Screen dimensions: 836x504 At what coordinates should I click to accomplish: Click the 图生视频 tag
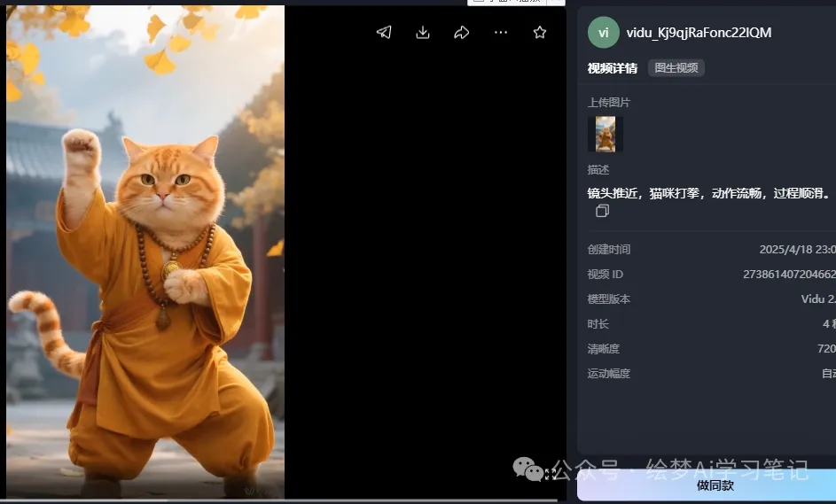pos(676,68)
